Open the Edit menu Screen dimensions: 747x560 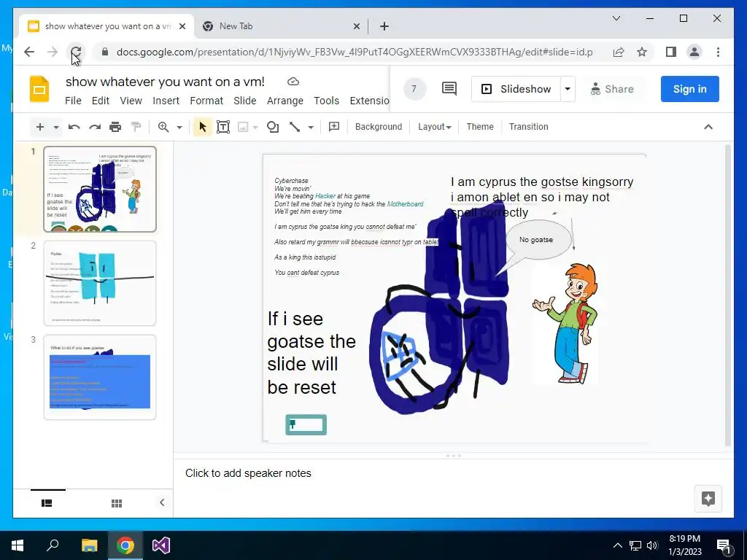pyautogui.click(x=101, y=101)
